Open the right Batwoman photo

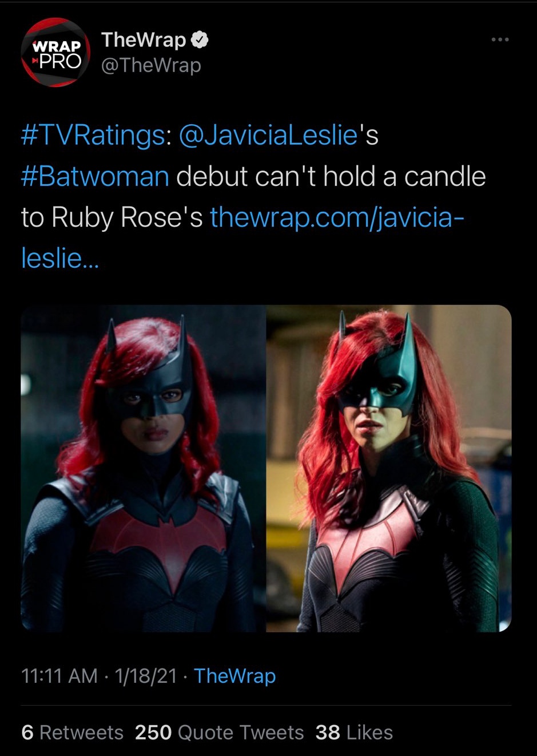click(389, 468)
